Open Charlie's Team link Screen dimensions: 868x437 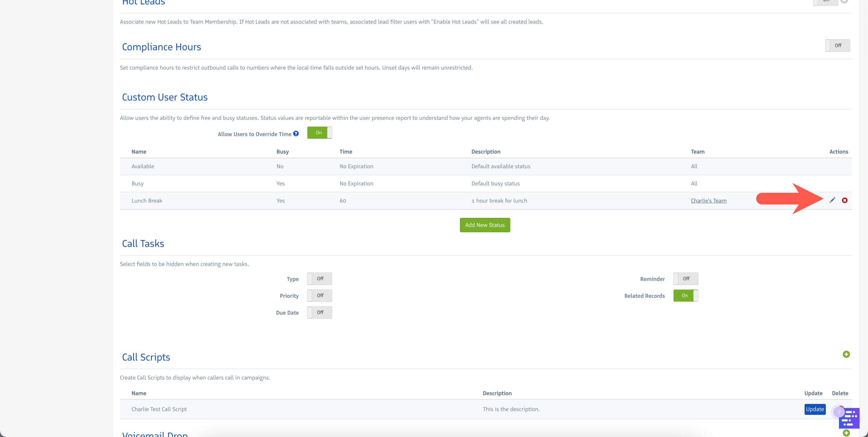pos(708,201)
